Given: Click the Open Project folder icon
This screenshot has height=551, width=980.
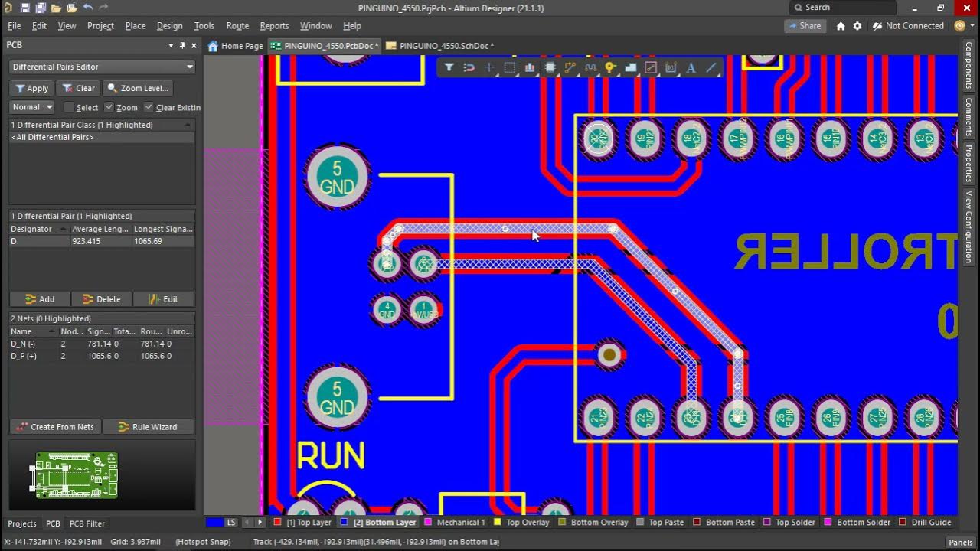Looking at the screenshot, I should [72, 8].
